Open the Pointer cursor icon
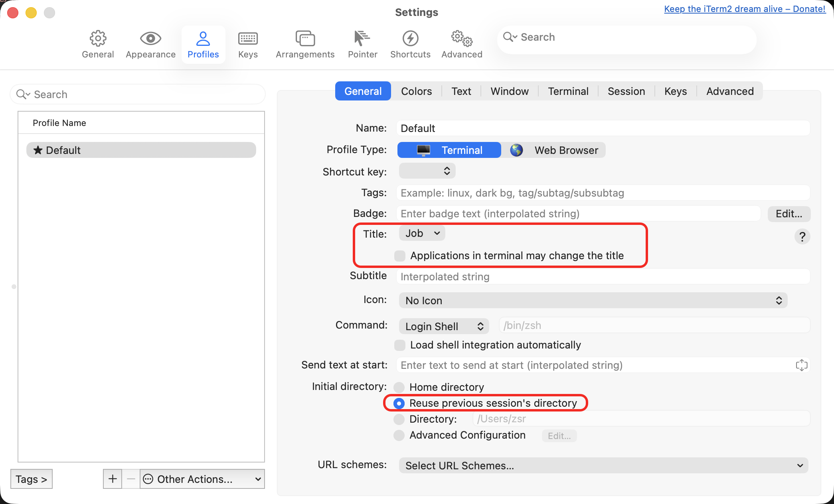Image resolution: width=834 pixels, height=504 pixels. 362,39
